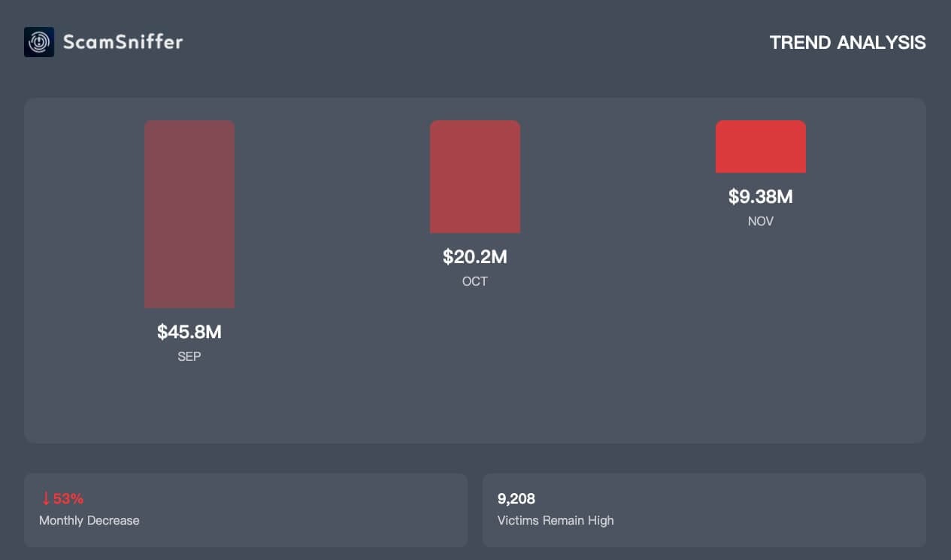Click the red down arrow icon
The height and width of the screenshot is (560, 951).
[x=46, y=498]
